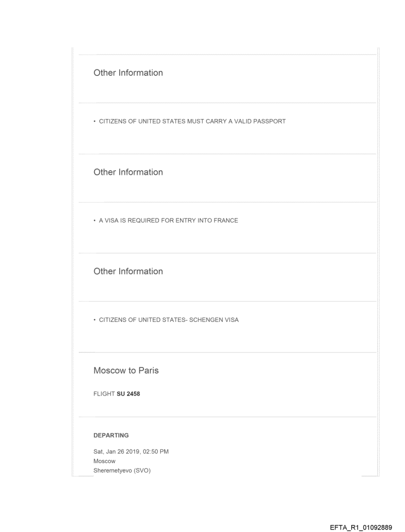Click the word Paris in the route heading
Screen dimensions: 405x532
pyautogui.click(x=148, y=370)
